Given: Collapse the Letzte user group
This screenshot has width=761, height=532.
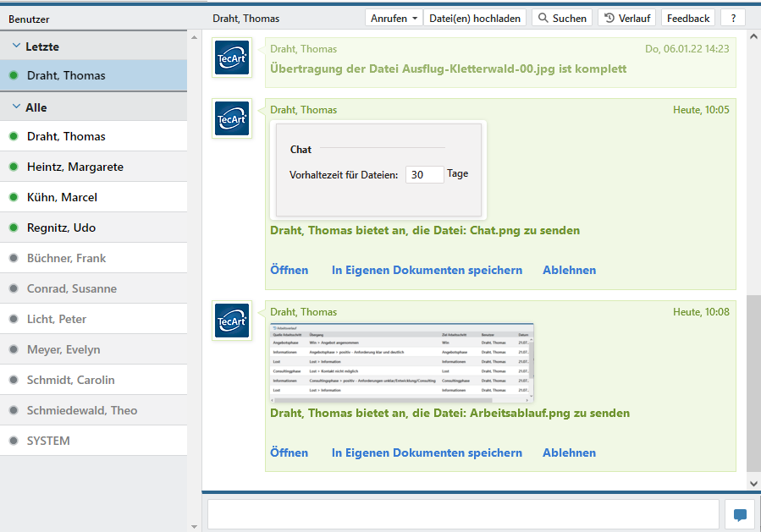Looking at the screenshot, I should pos(16,47).
